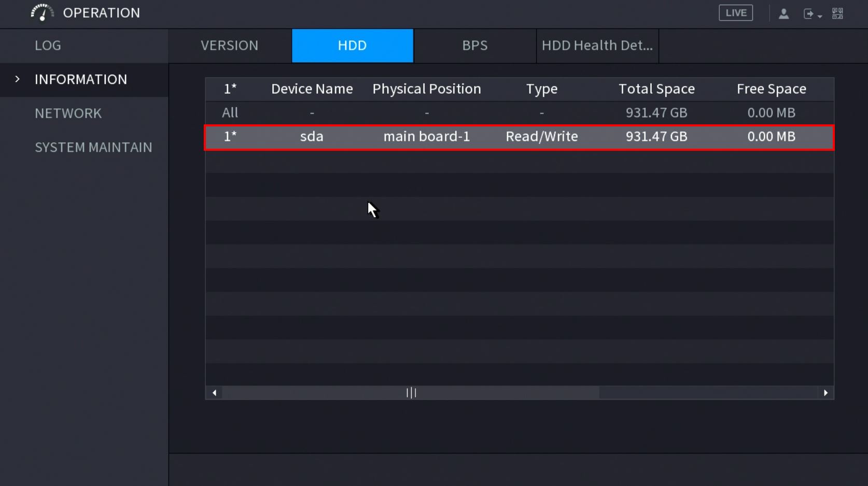The image size is (868, 486).
Task: Click the Free Space column header
Action: pos(771,89)
